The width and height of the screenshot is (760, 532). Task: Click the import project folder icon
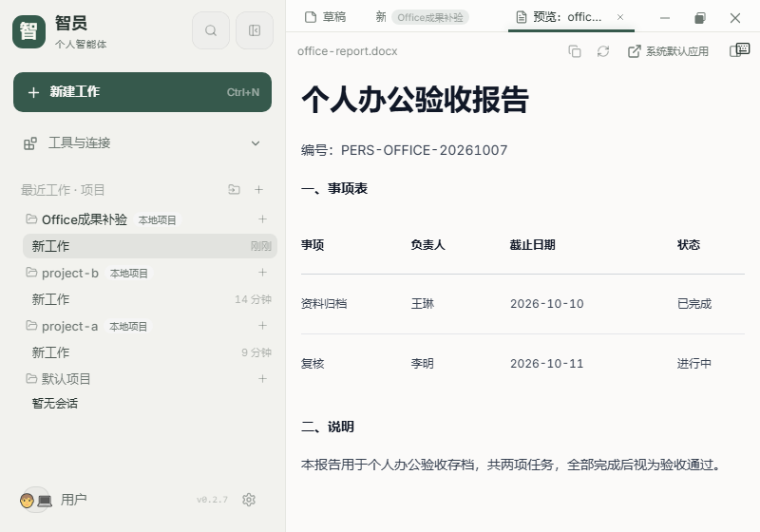click(234, 189)
